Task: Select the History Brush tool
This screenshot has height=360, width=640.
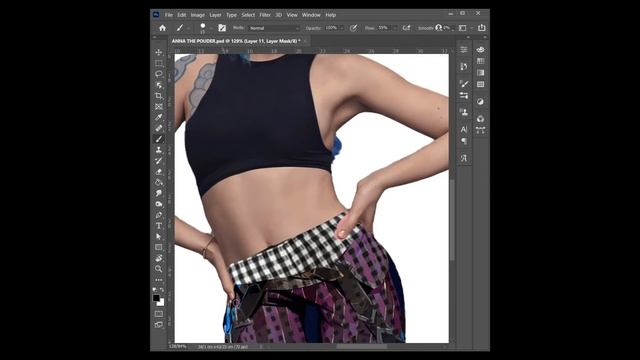Action: click(159, 161)
